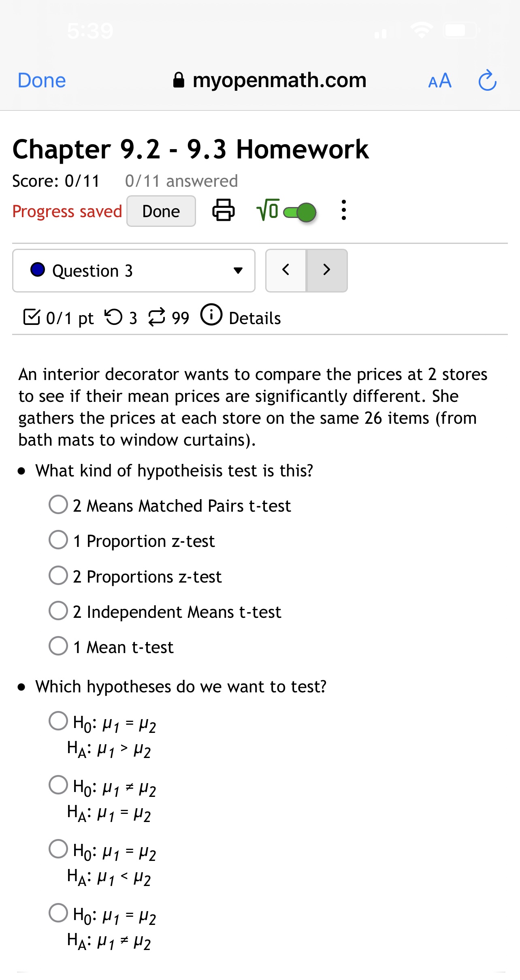This screenshot has width=520, height=980.
Task: Open the AA text size options
Action: tap(440, 81)
